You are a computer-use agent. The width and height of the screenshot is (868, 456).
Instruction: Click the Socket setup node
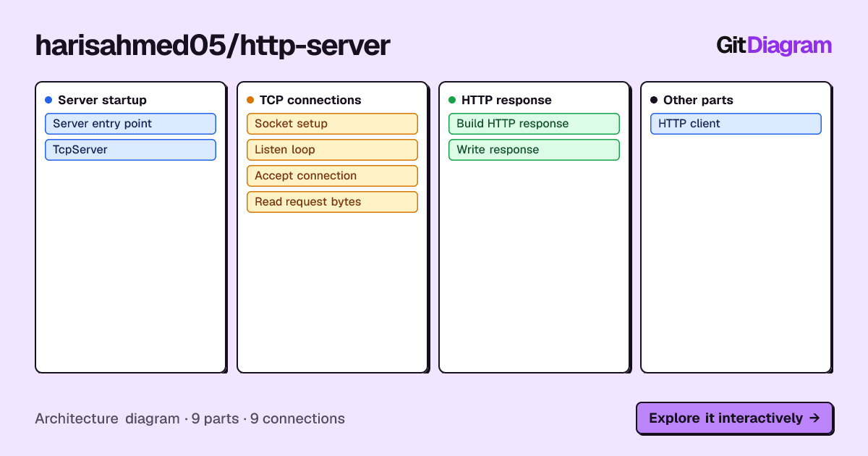pyautogui.click(x=332, y=124)
